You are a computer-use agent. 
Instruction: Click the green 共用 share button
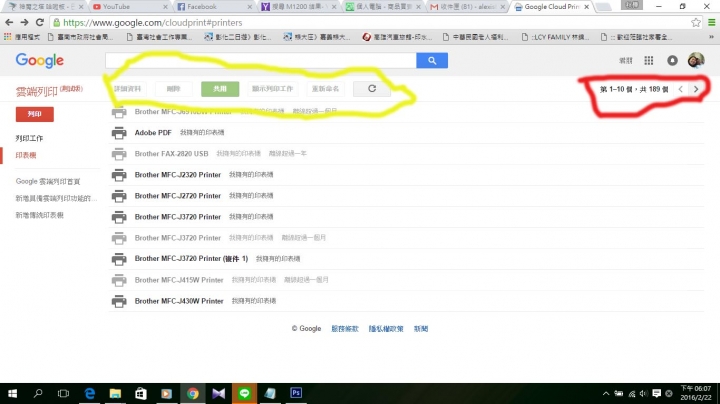(x=220, y=89)
